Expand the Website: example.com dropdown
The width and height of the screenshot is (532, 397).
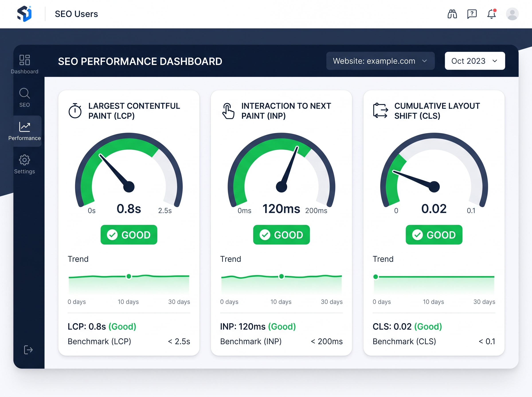380,61
